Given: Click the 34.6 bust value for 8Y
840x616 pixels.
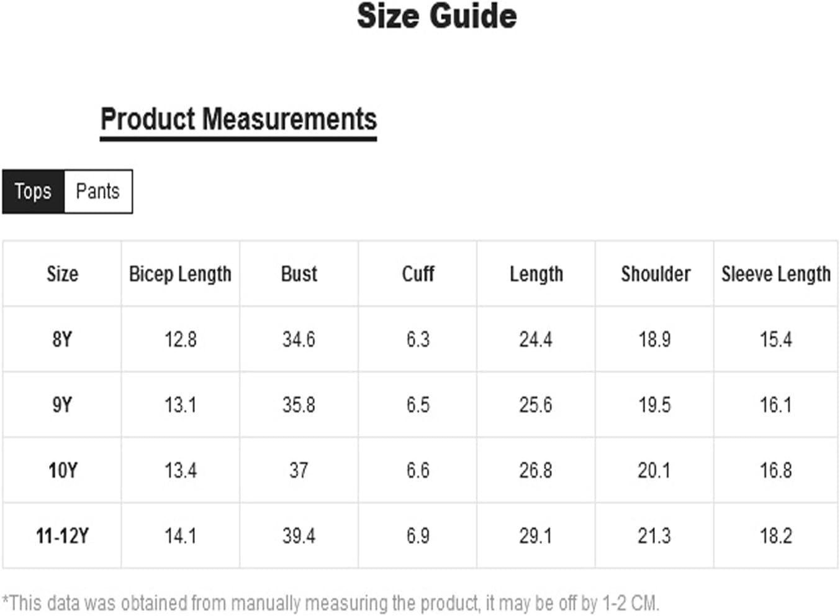Looking at the screenshot, I should pyautogui.click(x=299, y=339).
